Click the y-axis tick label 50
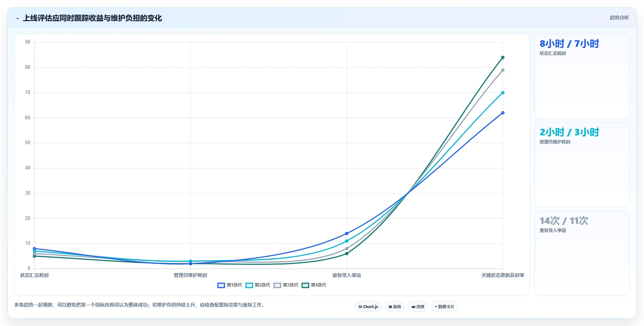 28,143
